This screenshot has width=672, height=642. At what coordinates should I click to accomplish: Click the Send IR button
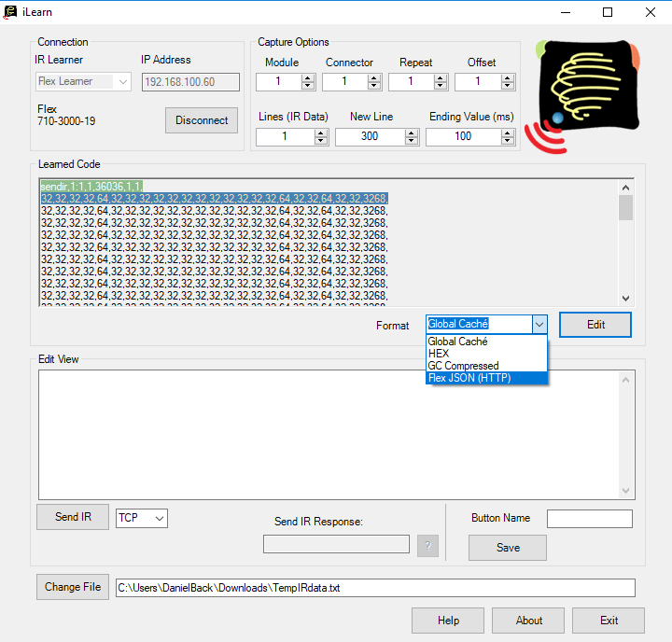tap(73, 517)
